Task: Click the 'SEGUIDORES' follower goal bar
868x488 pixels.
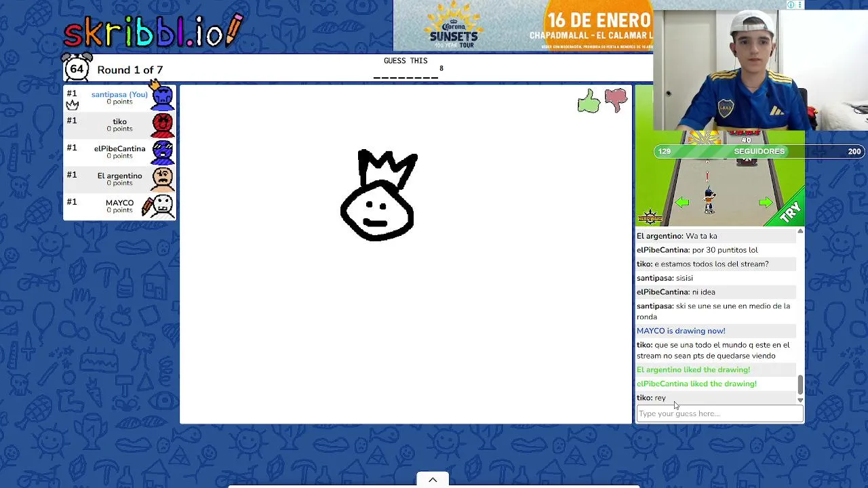Action: pos(759,151)
